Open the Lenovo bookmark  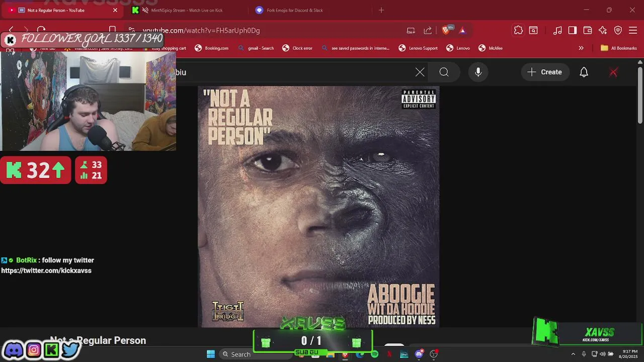tap(457, 48)
